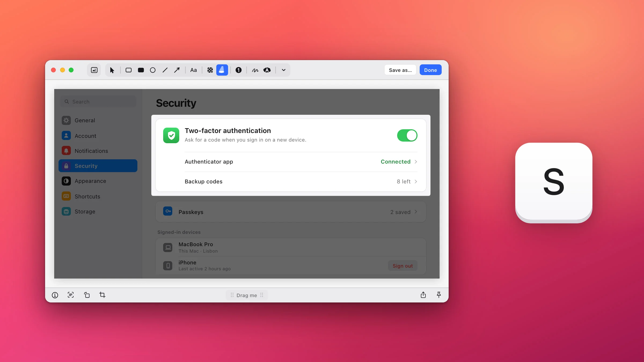Image resolution: width=644 pixels, height=362 pixels.
Task: Select Shortcuts in the sidebar
Action: click(x=98, y=196)
